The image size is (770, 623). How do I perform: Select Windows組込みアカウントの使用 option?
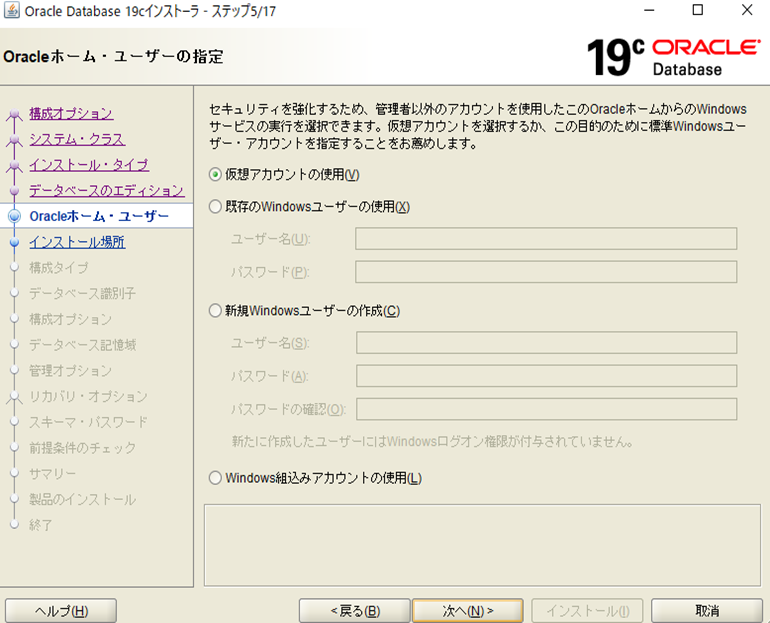tap(215, 478)
